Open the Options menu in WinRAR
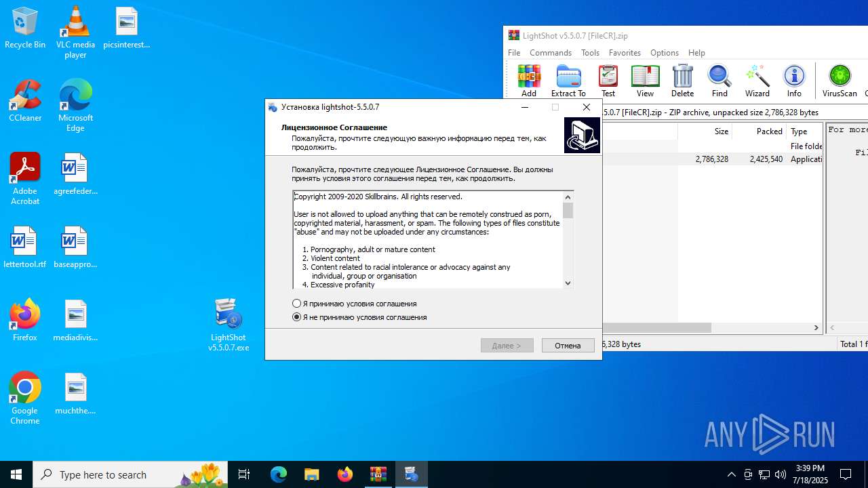This screenshot has height=488, width=868. (665, 53)
